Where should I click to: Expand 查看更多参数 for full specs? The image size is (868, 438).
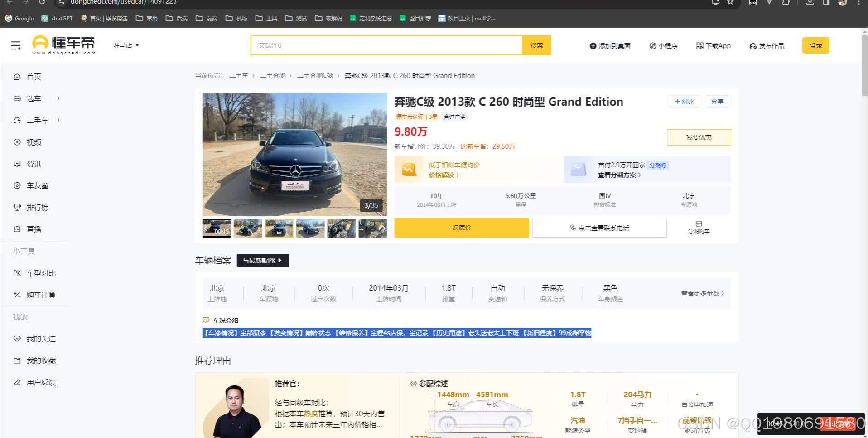(701, 293)
